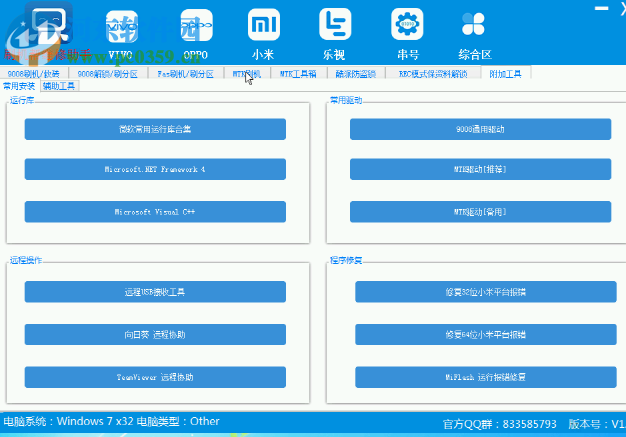The height and width of the screenshot is (437, 626).
Task: Click the 电脑类型: Other status text
Action: point(178,421)
